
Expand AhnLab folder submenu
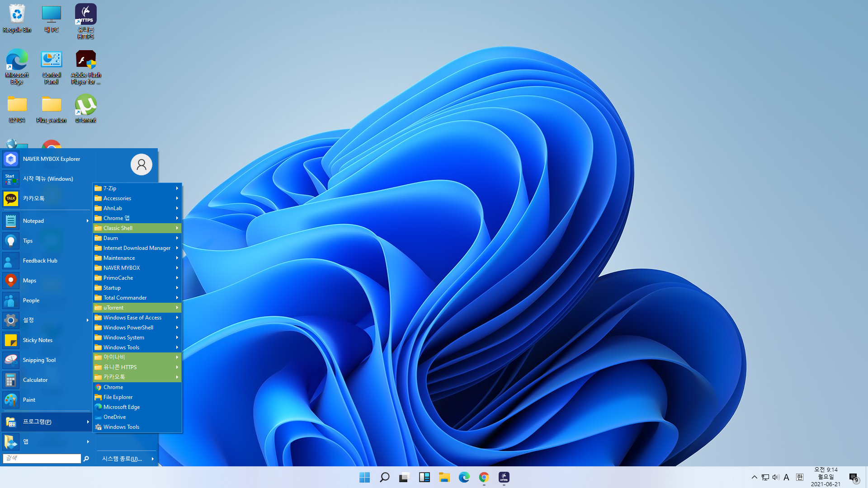137,208
